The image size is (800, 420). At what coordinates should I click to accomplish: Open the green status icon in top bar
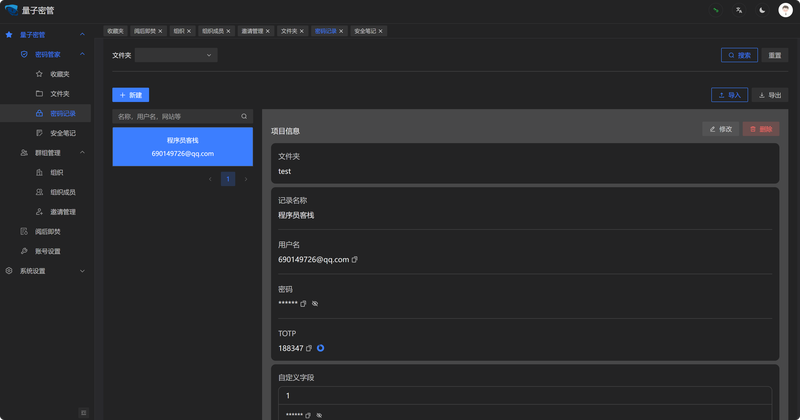click(716, 10)
